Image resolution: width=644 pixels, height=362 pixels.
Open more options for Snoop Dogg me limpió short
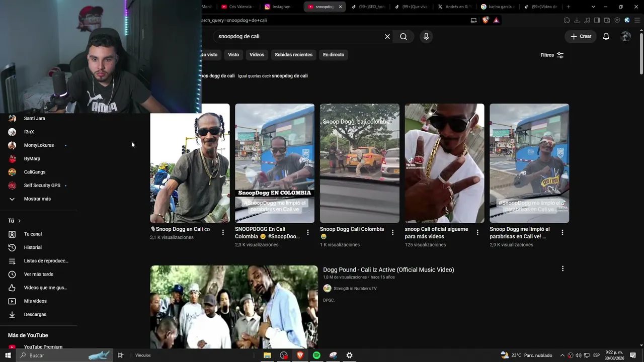tap(562, 232)
